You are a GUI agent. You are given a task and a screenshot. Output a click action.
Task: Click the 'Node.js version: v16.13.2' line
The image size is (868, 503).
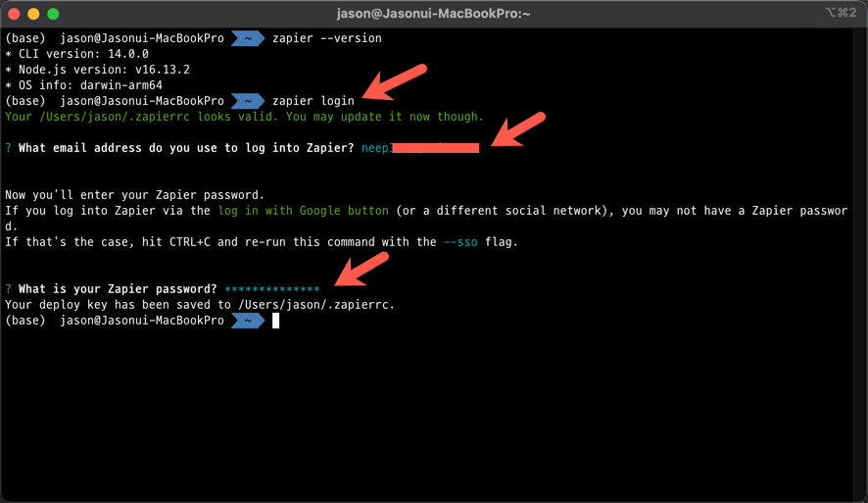(x=97, y=70)
